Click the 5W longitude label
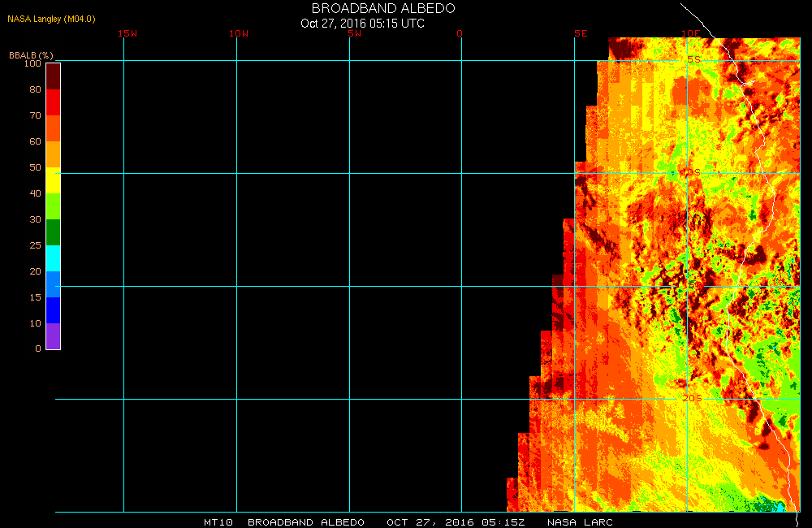Viewport: 812px width, 528px height. tap(353, 33)
